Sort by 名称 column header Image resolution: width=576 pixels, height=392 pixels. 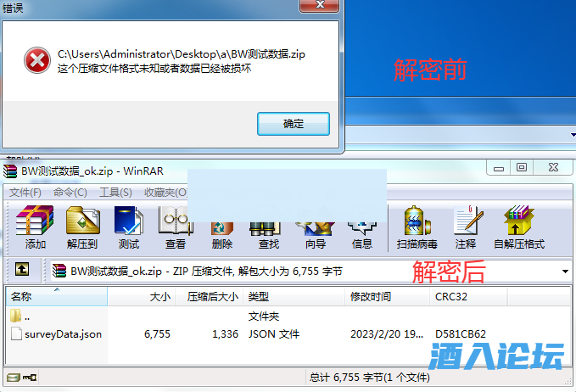[x=57, y=296]
